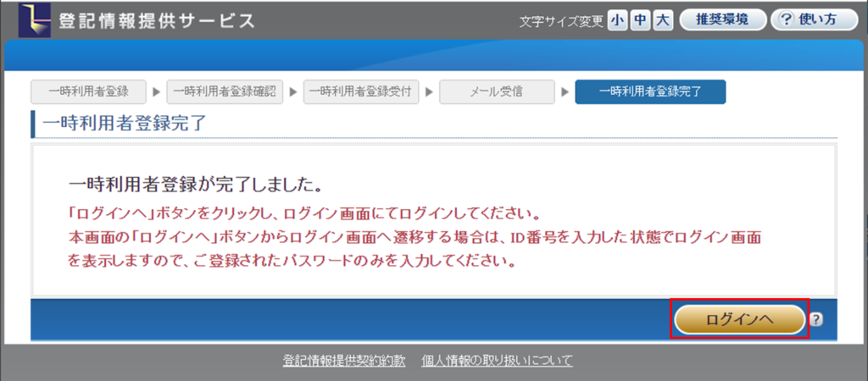
Task: Click the 文字サイズ変更 label
Action: tap(560, 20)
